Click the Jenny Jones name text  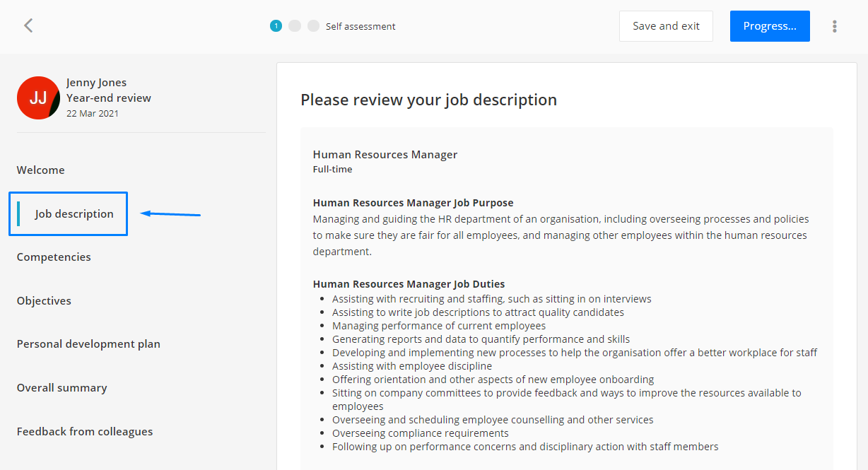coord(97,83)
